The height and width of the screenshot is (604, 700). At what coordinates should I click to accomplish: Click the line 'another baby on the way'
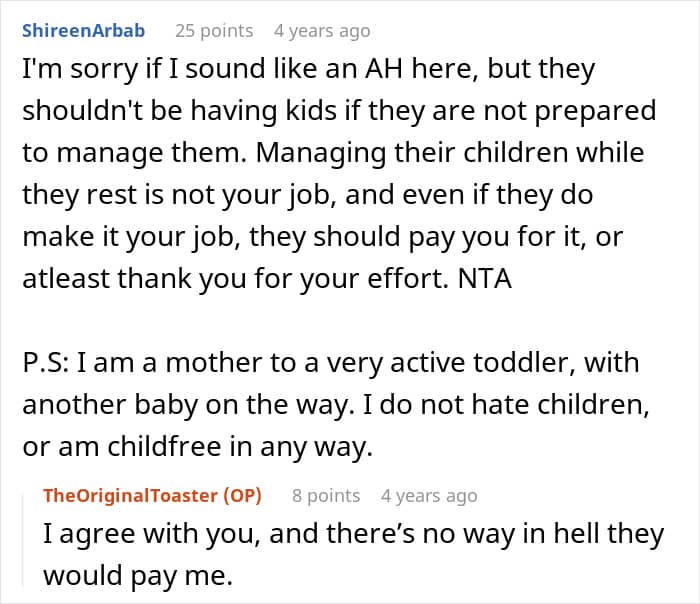[336, 405]
